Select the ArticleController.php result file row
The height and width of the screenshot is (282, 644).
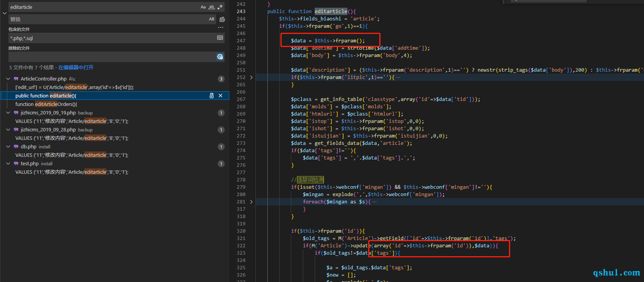[115, 79]
